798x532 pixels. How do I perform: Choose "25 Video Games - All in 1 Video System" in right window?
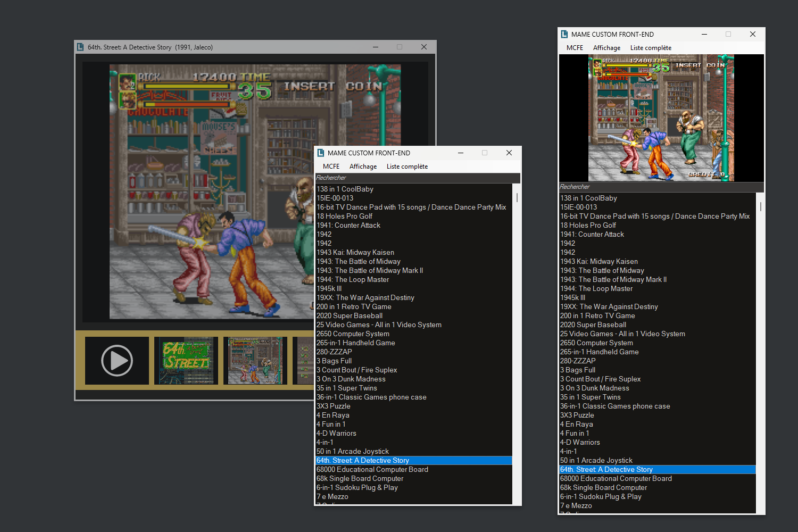coord(657,334)
